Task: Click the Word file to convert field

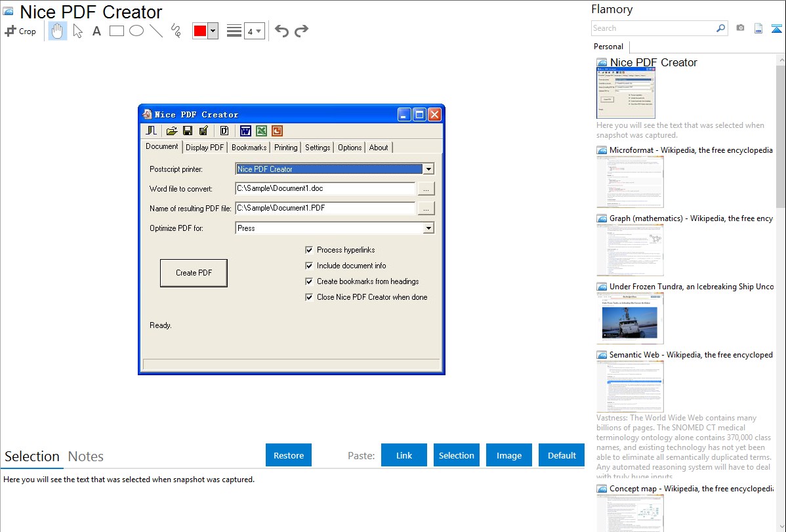Action: 325,188
